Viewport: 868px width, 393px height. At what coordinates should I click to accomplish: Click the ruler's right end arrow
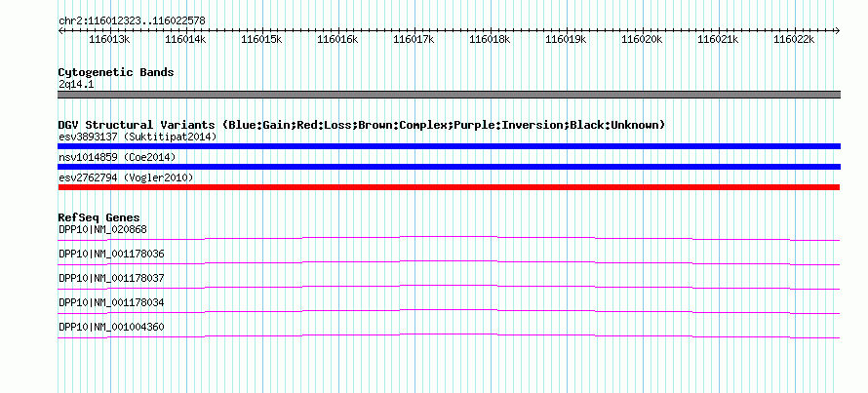pyautogui.click(x=838, y=30)
